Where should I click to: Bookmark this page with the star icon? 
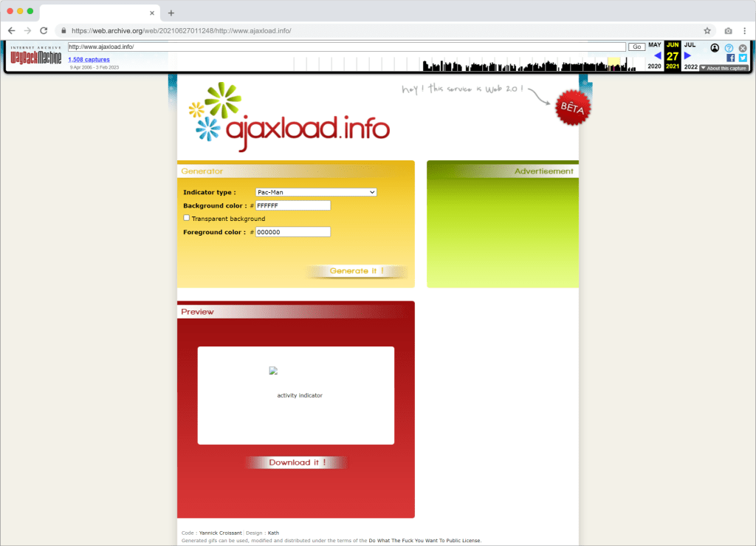(x=707, y=30)
